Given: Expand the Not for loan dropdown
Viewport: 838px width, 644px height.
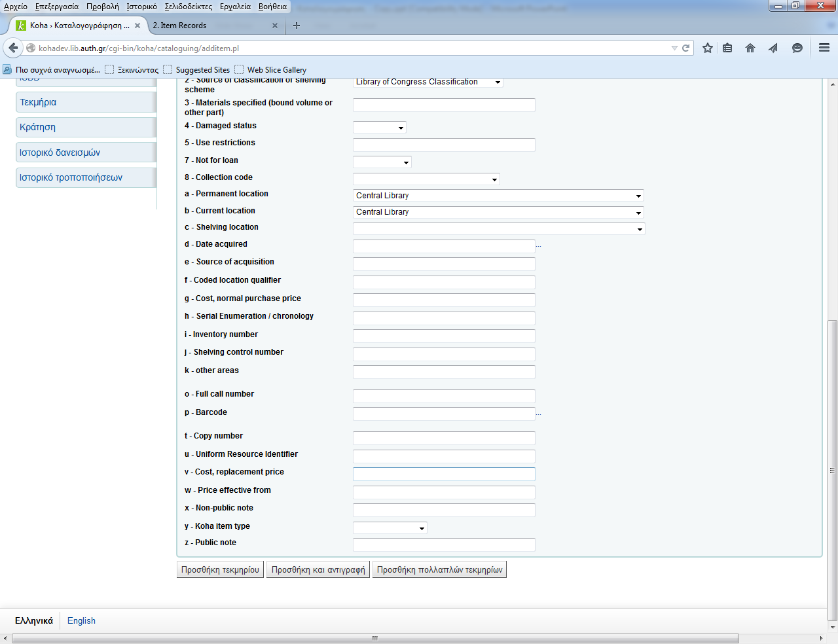Looking at the screenshot, I should 382,162.
